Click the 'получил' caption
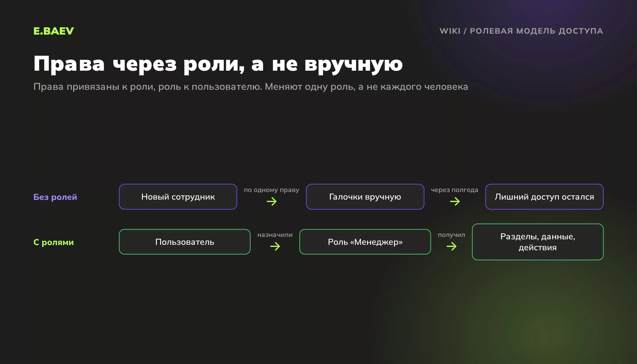 coord(451,235)
